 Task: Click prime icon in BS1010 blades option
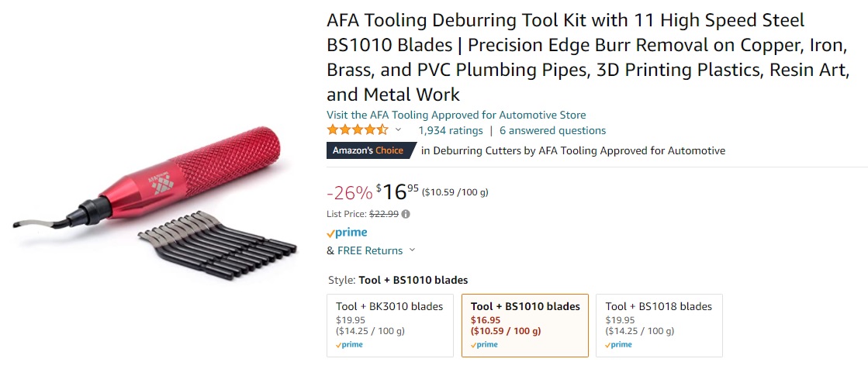click(486, 345)
